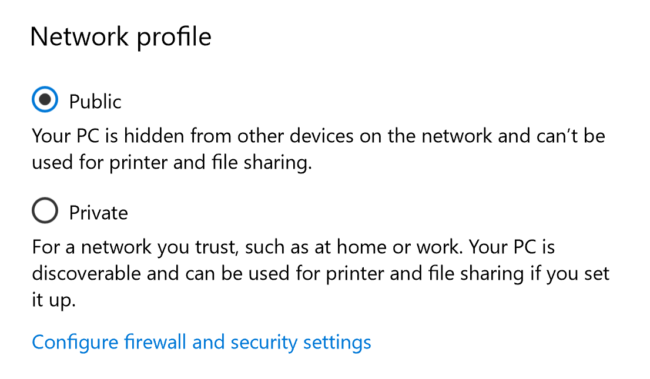Image resolution: width=650 pixels, height=379 pixels.
Task: Click the 'used for printer and file sharing.' line
Action: [x=172, y=163]
